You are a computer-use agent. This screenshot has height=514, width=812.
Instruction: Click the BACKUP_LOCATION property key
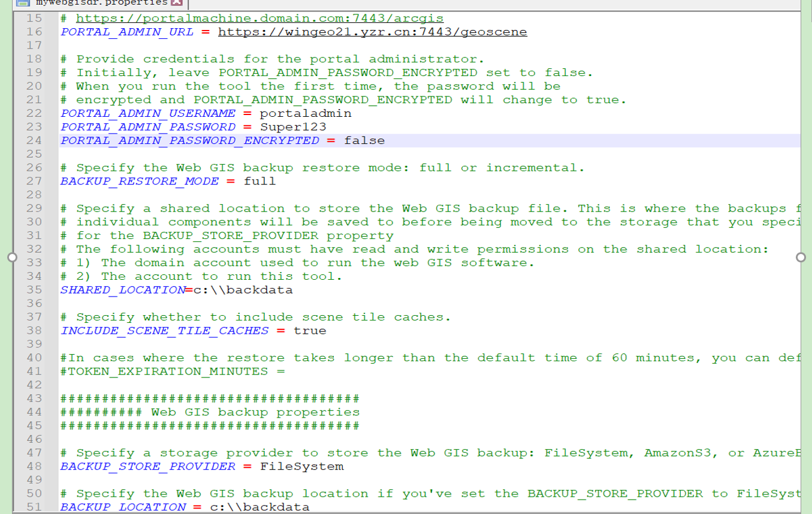123,507
